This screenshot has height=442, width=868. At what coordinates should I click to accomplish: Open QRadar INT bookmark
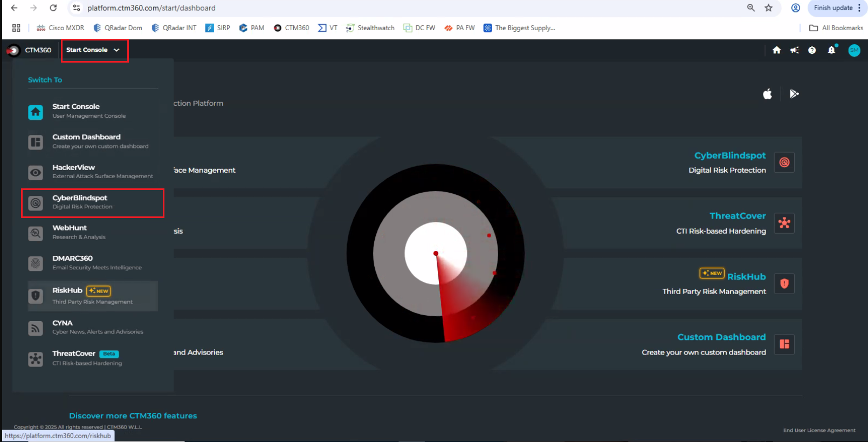pyautogui.click(x=174, y=28)
